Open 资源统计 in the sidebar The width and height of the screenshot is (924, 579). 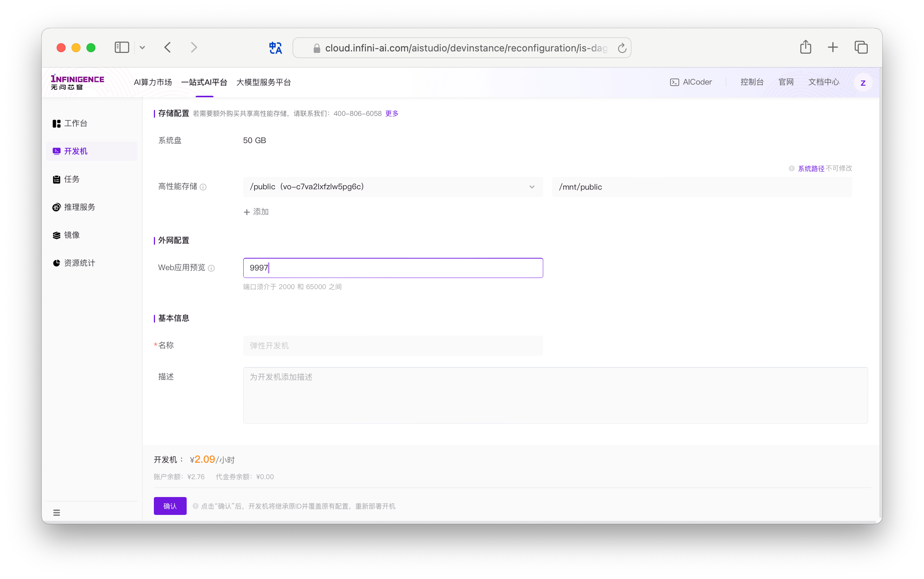[x=92, y=263]
